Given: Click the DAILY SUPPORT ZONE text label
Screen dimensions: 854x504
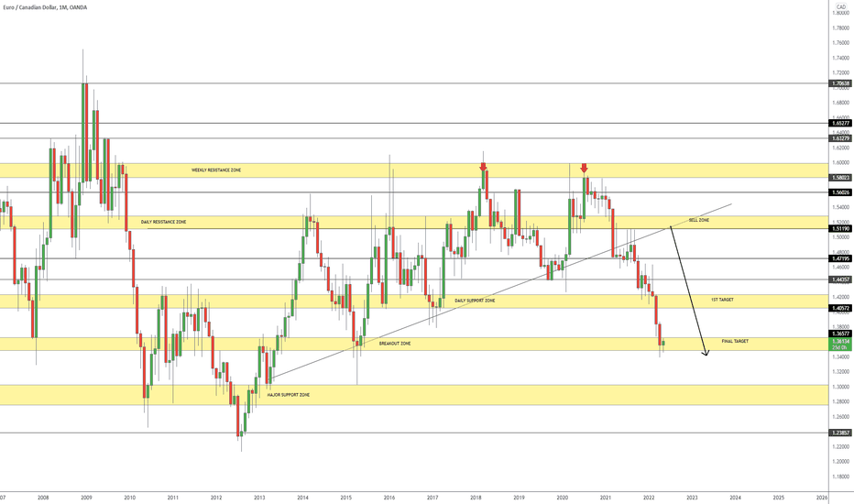Looking at the screenshot, I should 475,301.
